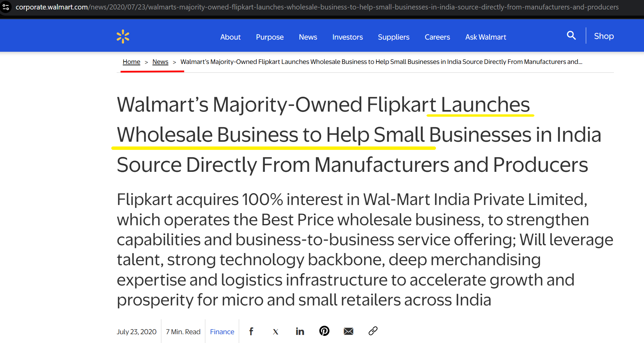Share article on LinkedIn

pos(300,331)
